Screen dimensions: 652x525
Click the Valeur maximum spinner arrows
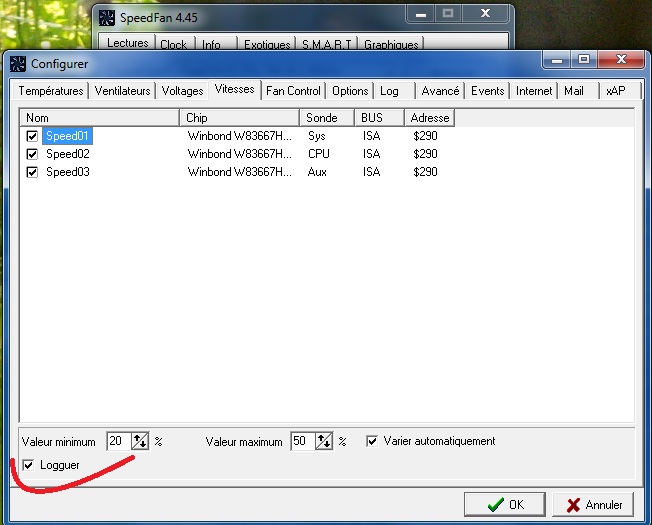click(x=324, y=441)
